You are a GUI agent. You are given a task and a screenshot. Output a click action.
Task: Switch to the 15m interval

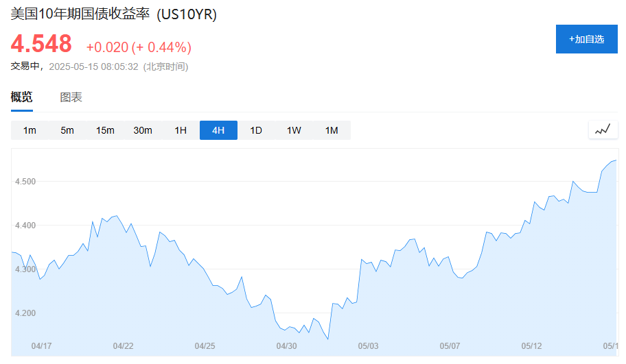click(x=105, y=130)
